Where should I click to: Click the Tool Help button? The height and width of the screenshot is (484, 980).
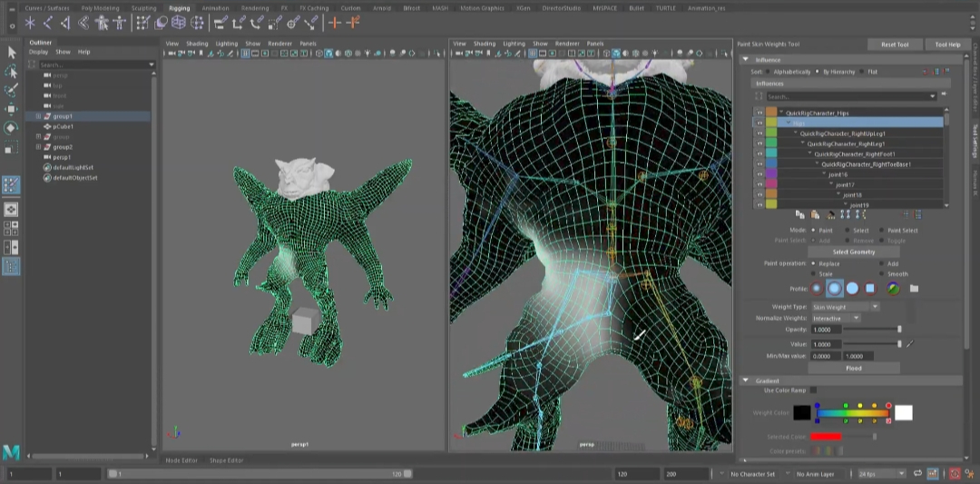pos(947,44)
